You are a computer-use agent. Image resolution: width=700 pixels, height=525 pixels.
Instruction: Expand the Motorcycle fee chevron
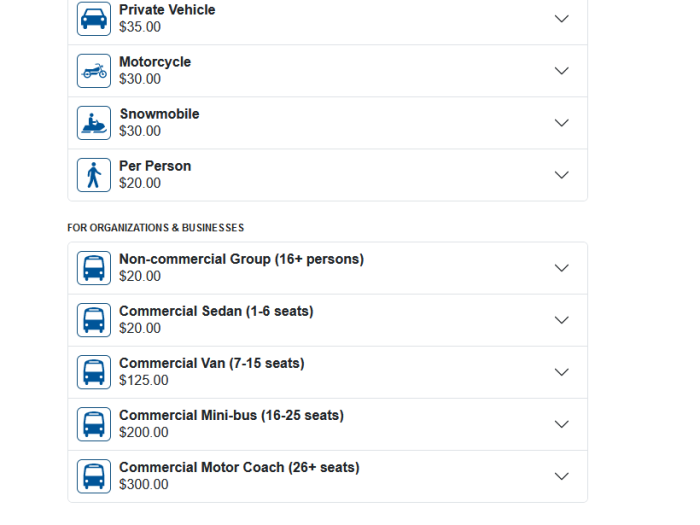[x=562, y=71]
